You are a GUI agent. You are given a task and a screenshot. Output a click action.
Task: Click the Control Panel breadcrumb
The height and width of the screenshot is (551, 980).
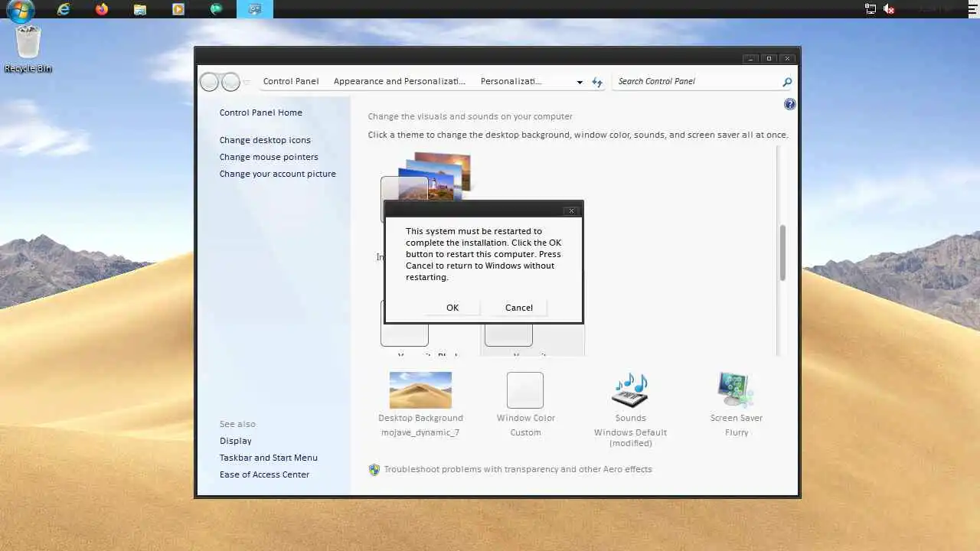(x=291, y=81)
